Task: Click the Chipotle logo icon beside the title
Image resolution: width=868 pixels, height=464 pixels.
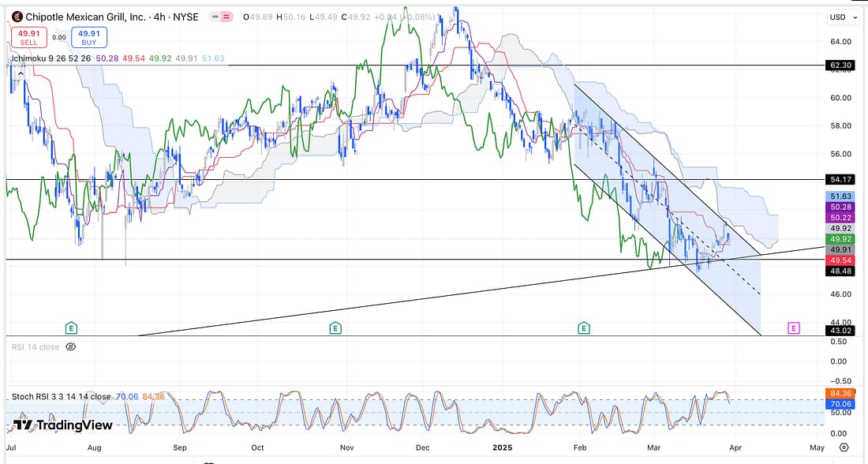Action: click(x=17, y=17)
